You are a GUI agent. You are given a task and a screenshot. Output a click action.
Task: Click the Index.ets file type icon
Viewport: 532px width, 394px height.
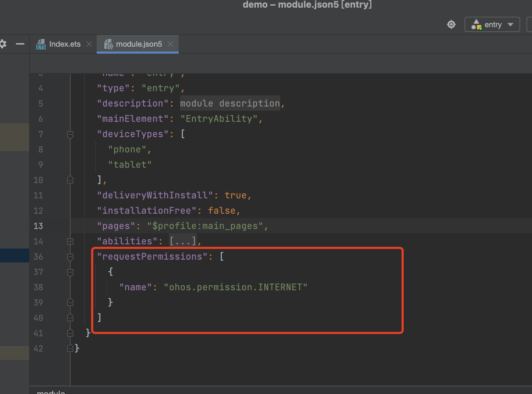click(x=41, y=44)
